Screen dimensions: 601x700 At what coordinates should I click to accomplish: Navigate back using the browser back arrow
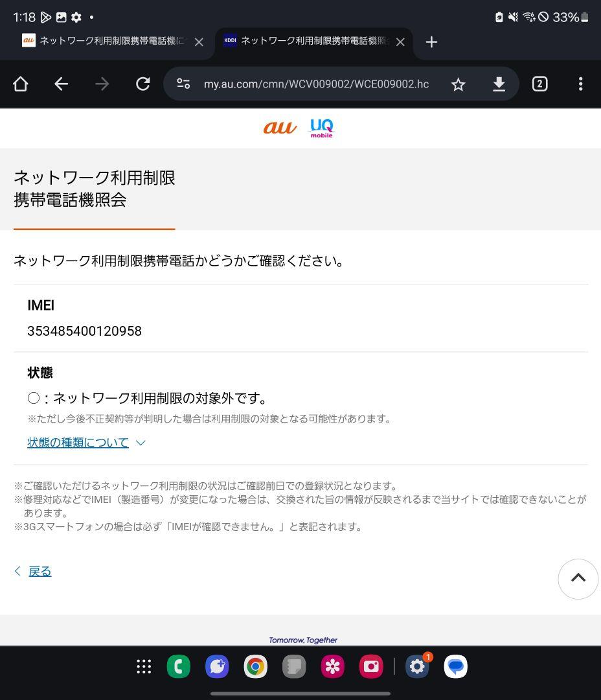click(x=61, y=84)
